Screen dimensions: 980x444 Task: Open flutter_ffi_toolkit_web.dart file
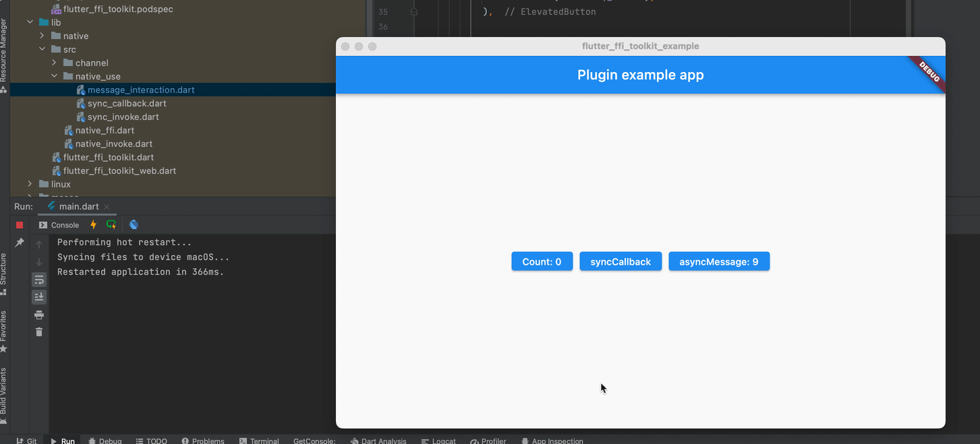[119, 170]
